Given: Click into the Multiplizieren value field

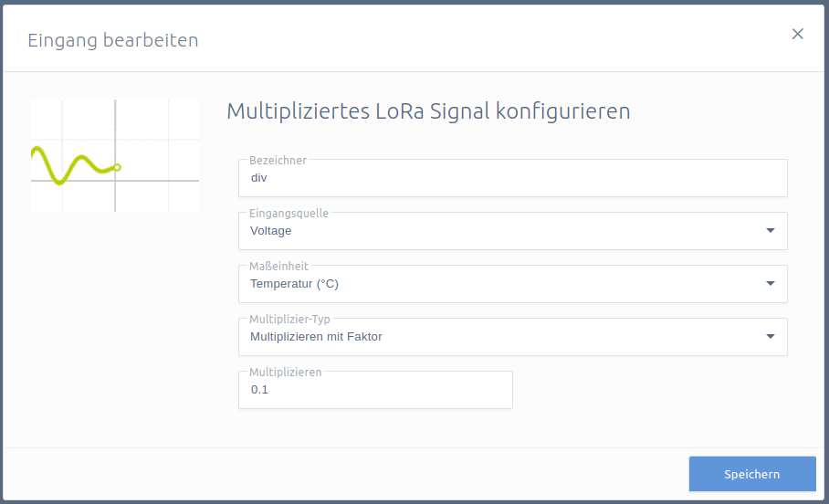Looking at the screenshot, I should point(375,390).
